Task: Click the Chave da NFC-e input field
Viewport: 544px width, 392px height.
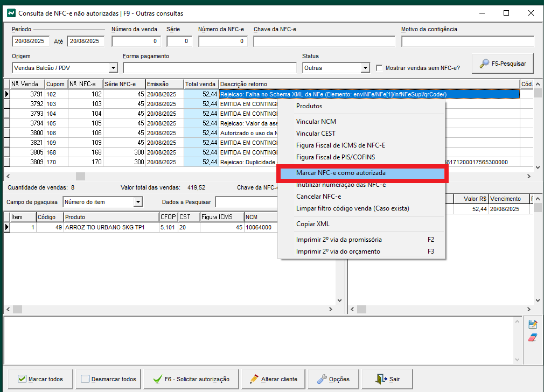Action: click(x=325, y=41)
